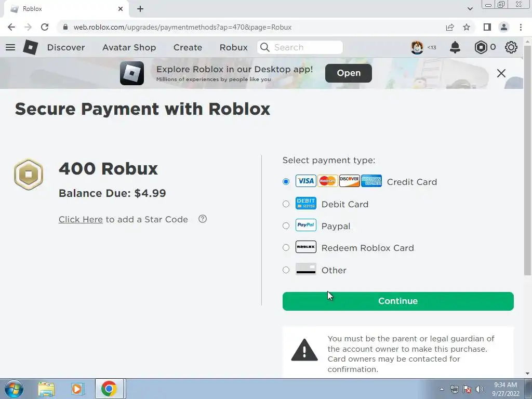532x399 pixels.
Task: Select the Debit Card radio button
Action: pyautogui.click(x=286, y=204)
